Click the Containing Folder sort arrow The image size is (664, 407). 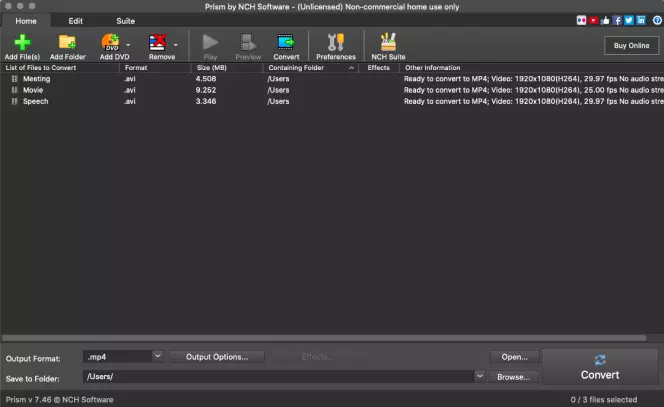pyautogui.click(x=351, y=68)
